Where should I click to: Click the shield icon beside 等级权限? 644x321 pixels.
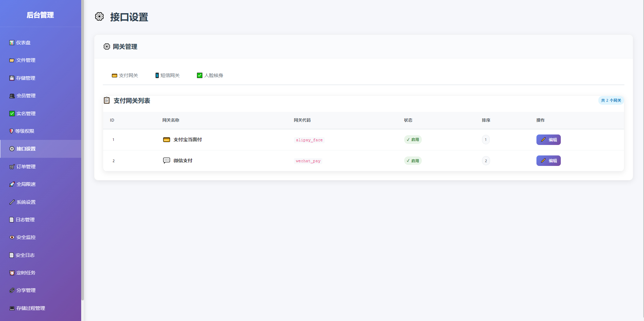11,131
